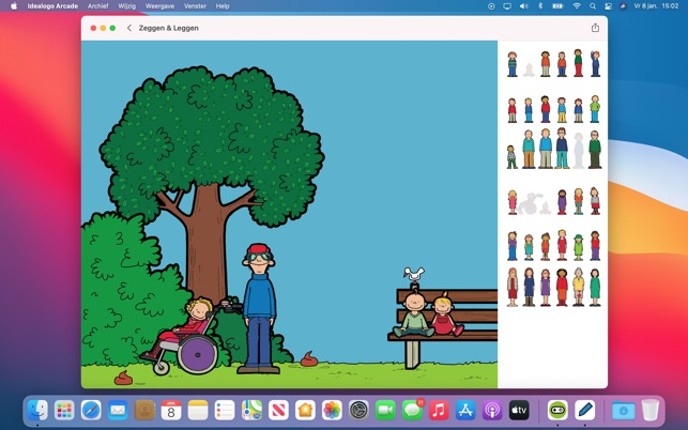Select the child in lime green shirt

coord(595,109)
